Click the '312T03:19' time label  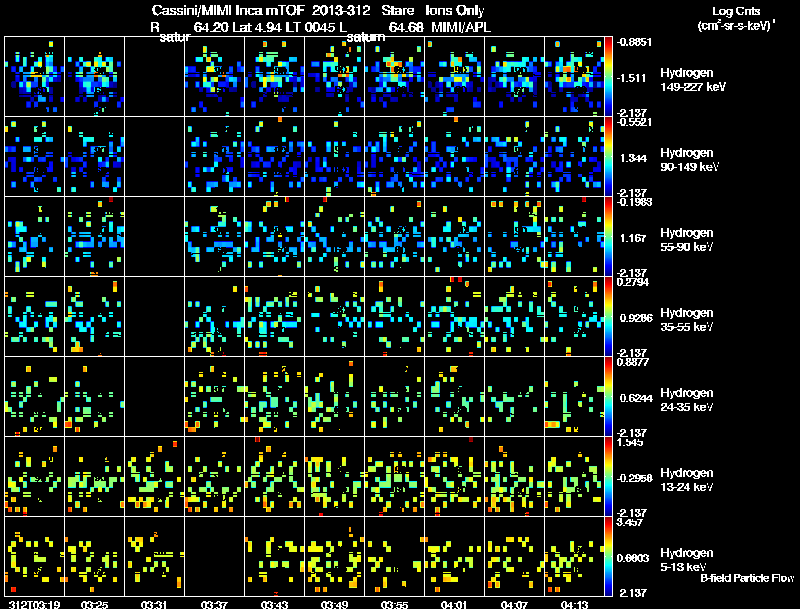(35, 604)
